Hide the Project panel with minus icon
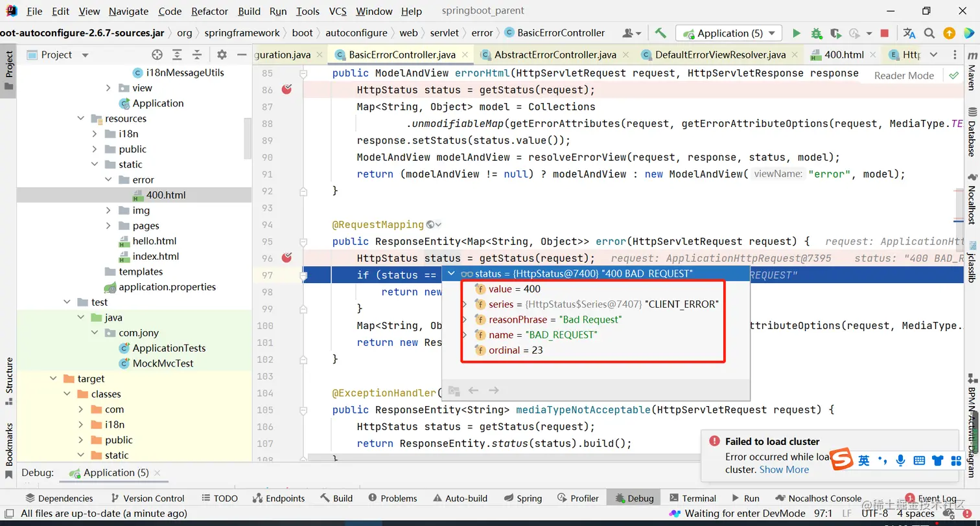 [x=242, y=55]
